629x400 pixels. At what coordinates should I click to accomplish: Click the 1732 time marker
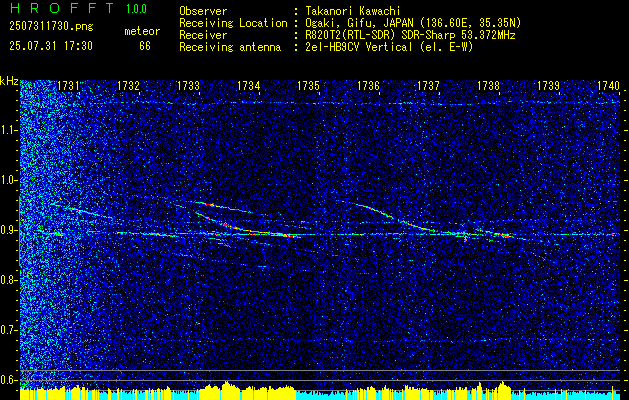click(x=128, y=86)
